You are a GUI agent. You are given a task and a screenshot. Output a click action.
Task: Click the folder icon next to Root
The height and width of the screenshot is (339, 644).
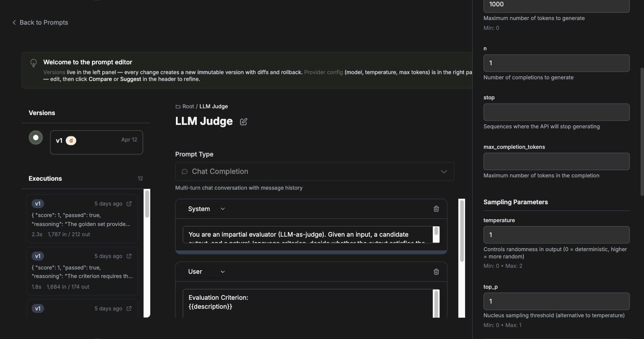pos(178,107)
